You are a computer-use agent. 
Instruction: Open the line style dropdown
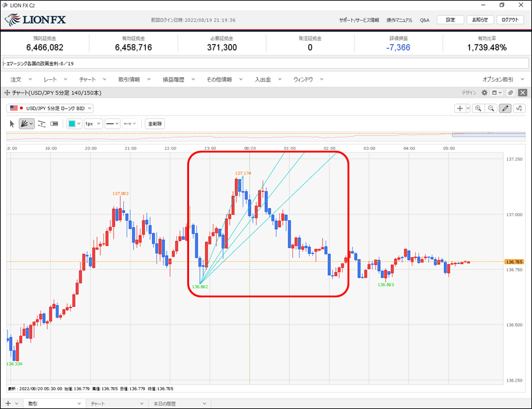pos(112,124)
